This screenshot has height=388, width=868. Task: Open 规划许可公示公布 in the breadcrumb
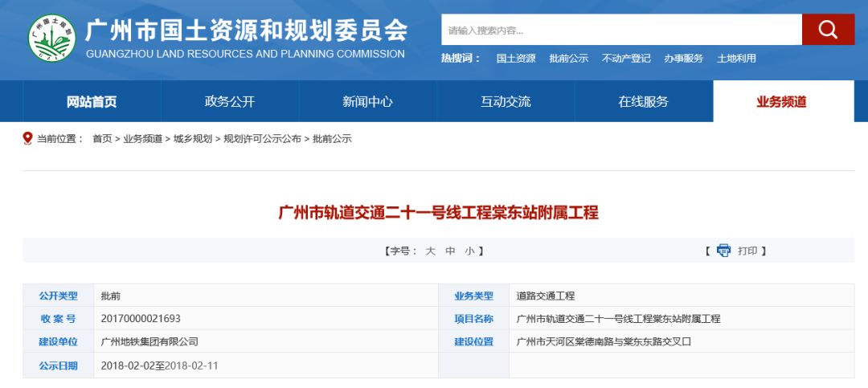[262, 139]
